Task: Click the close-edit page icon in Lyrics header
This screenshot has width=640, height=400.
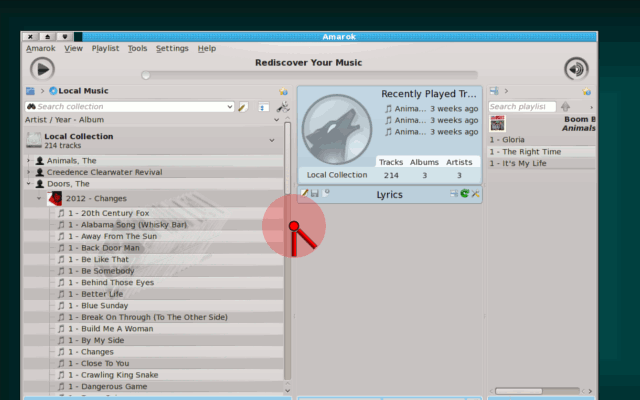Action: [325, 193]
